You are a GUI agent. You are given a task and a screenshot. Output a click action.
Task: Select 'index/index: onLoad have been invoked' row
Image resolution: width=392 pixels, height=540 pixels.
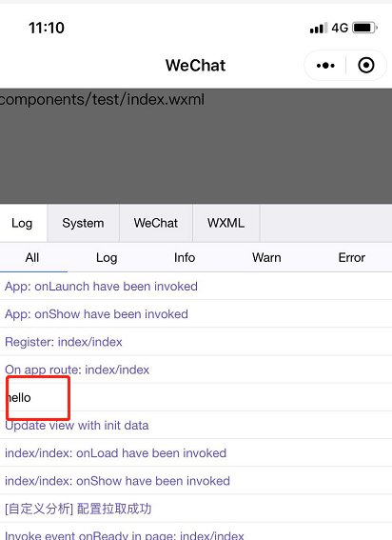[x=196, y=453]
